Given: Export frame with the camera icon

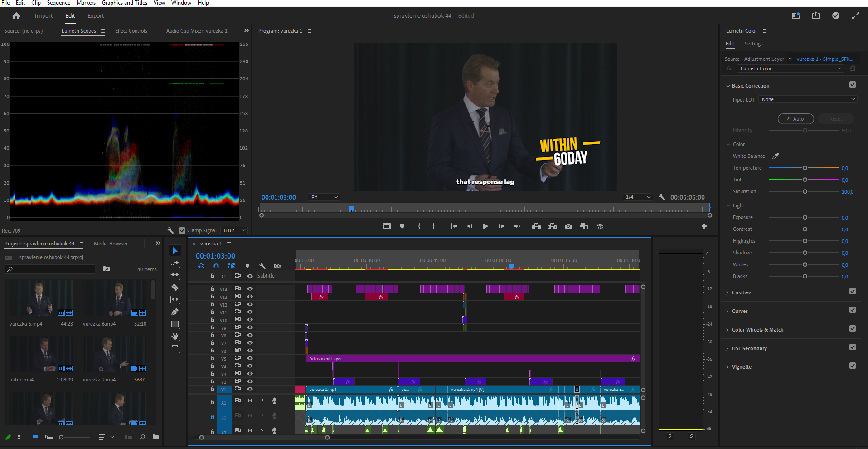Looking at the screenshot, I should [x=568, y=226].
